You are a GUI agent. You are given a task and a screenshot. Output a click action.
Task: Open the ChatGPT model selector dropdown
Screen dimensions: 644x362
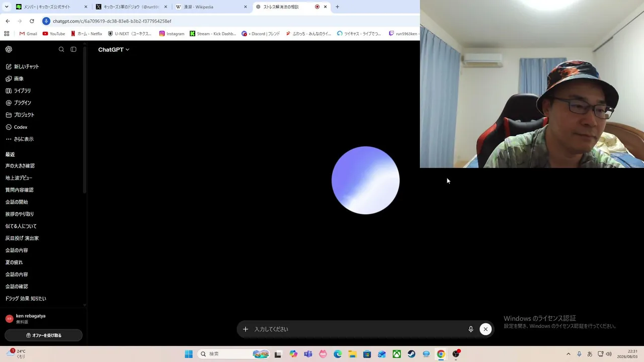114,49
